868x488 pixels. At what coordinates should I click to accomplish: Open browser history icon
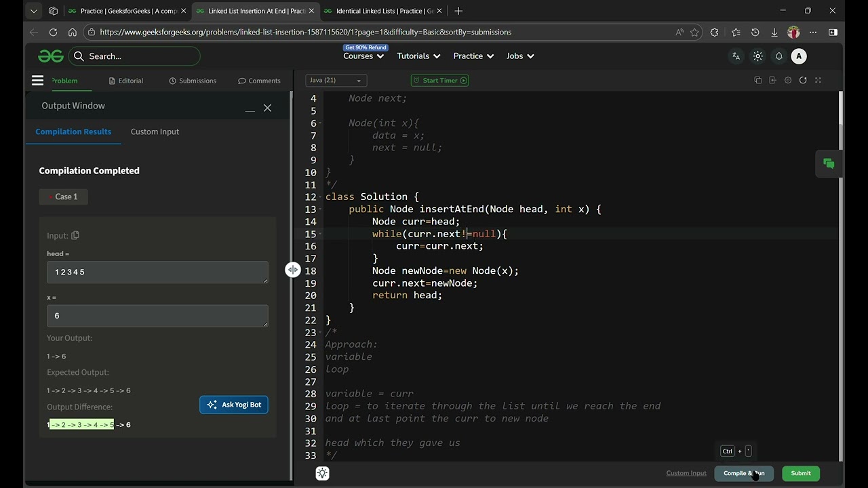click(x=755, y=32)
